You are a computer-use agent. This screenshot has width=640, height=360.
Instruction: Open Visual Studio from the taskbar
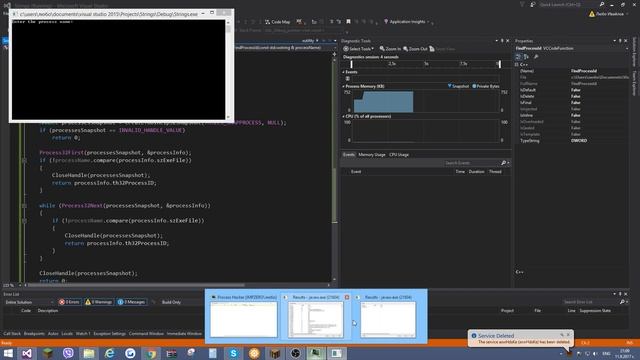pos(27,353)
